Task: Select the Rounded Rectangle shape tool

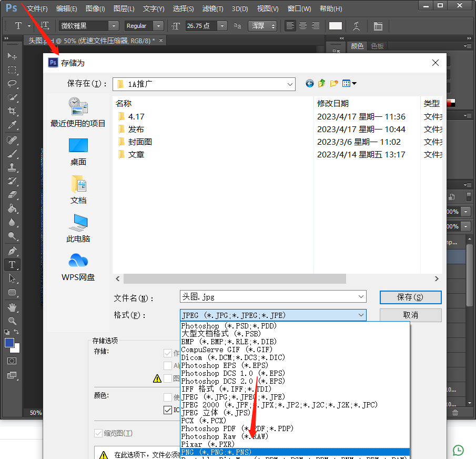Action: (12, 292)
